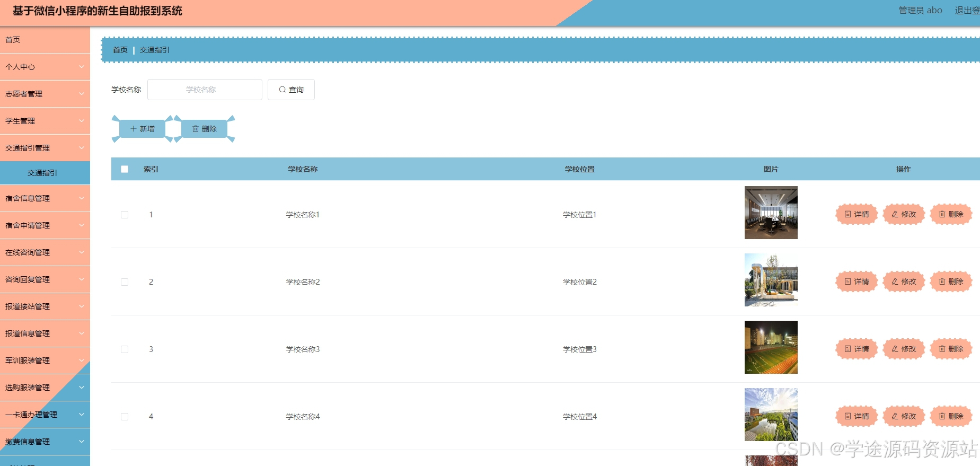This screenshot has width=980, height=466.
Task: Click cell text 学校名称3
Action: point(303,349)
